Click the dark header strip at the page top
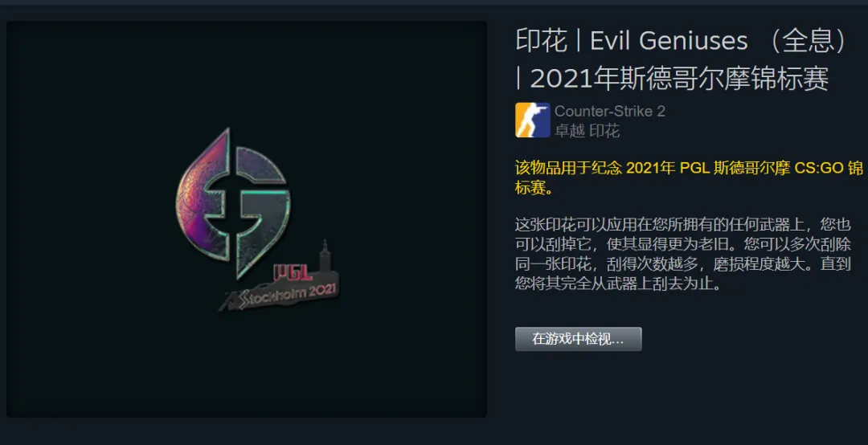The width and height of the screenshot is (868, 445). tap(434, 2)
